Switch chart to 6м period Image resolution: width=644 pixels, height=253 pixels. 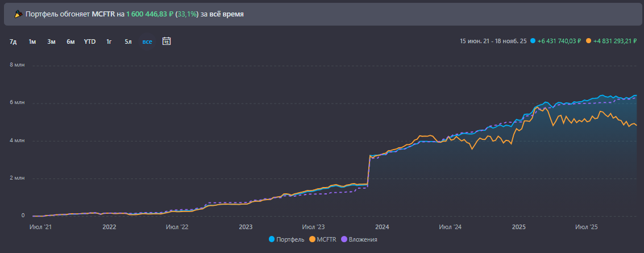pyautogui.click(x=70, y=42)
